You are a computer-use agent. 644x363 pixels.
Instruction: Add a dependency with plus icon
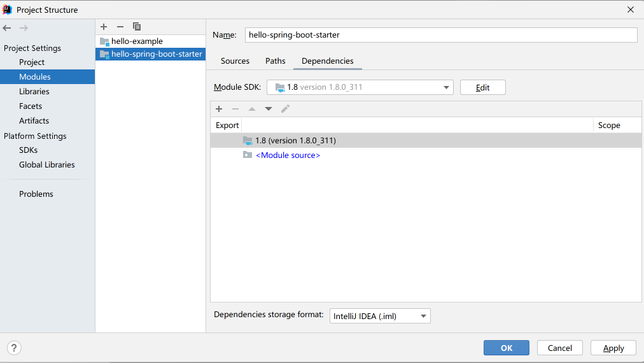click(x=219, y=109)
